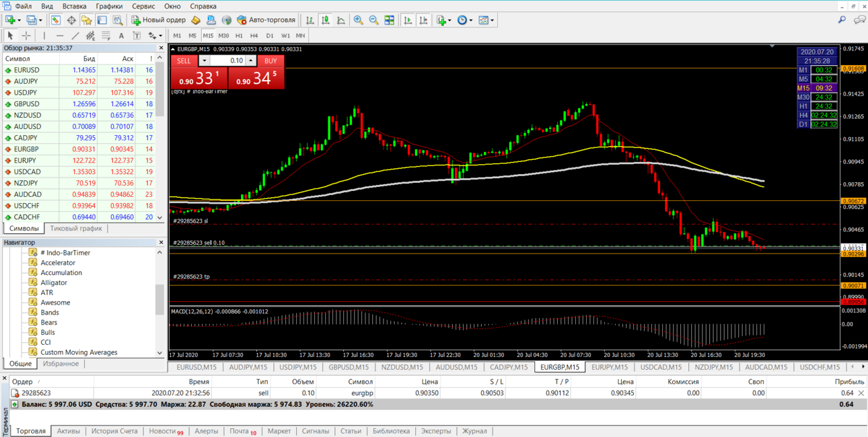Viewport: 868px width, 437px height.
Task: Click the red BUY button
Action: tap(270, 61)
